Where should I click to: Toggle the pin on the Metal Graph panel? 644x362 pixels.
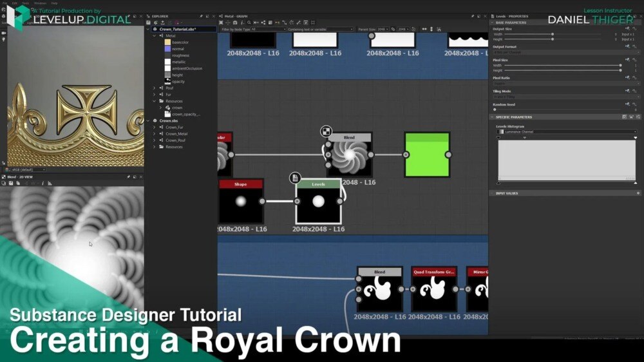click(472, 16)
